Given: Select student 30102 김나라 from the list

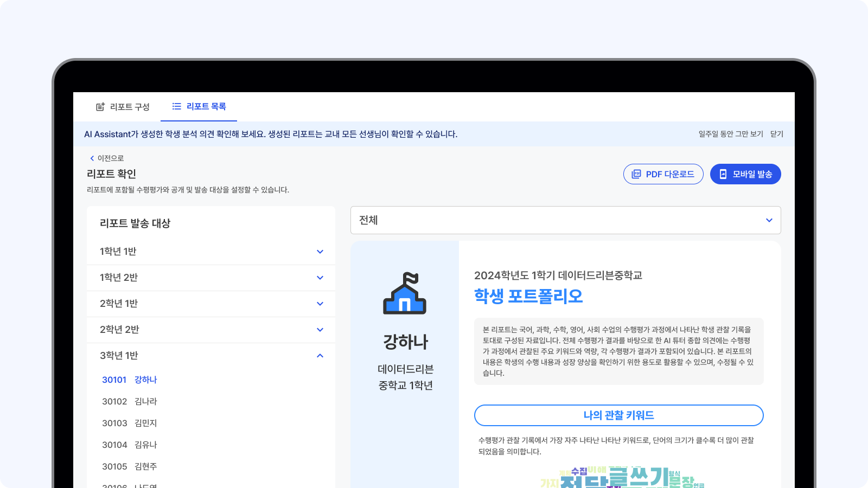Looking at the screenshot, I should tap(129, 401).
